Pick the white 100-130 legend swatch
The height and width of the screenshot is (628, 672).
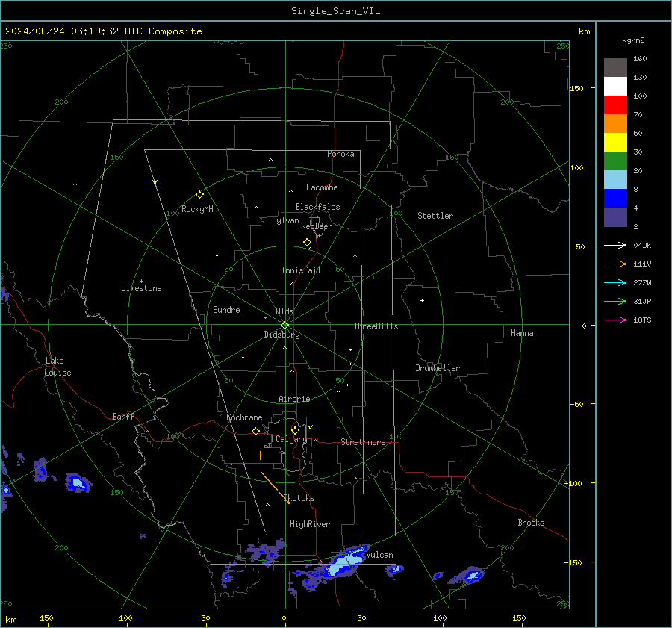tap(615, 87)
